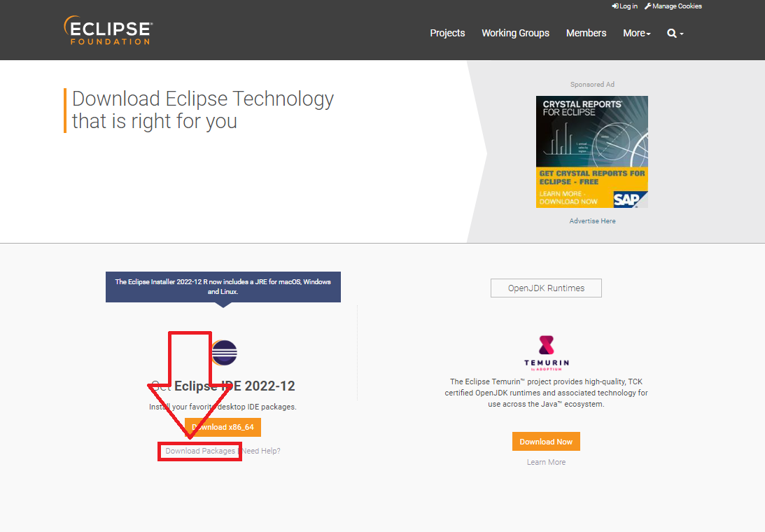The width and height of the screenshot is (765, 532).
Task: Click the Eclipse IDE sphere icon
Action: coord(224,352)
